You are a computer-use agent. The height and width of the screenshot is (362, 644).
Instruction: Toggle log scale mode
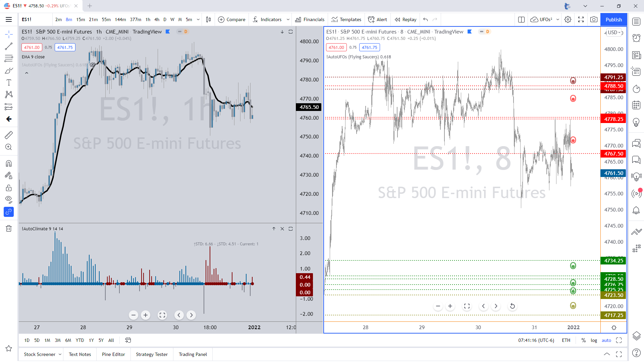point(594,340)
